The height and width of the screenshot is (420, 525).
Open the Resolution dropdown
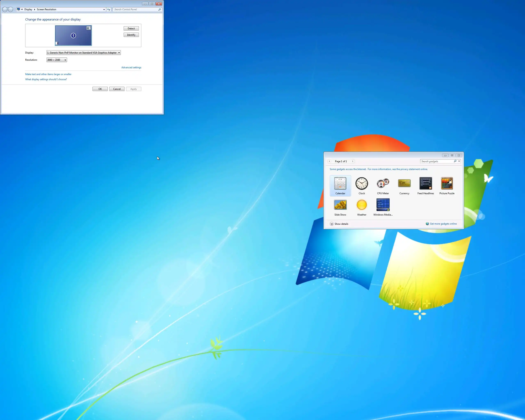57,60
